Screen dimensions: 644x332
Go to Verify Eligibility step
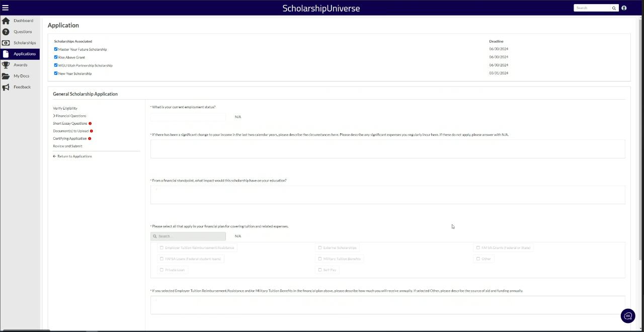(65, 108)
